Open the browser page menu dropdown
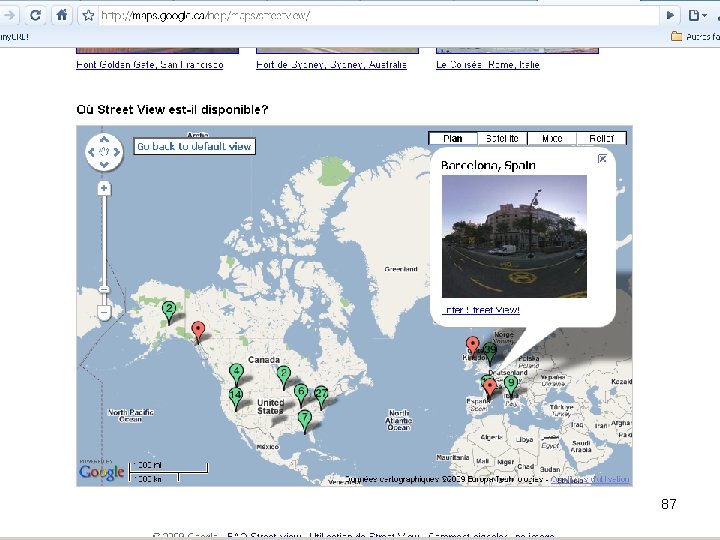Viewport: 720px width, 540px height. tap(697, 16)
